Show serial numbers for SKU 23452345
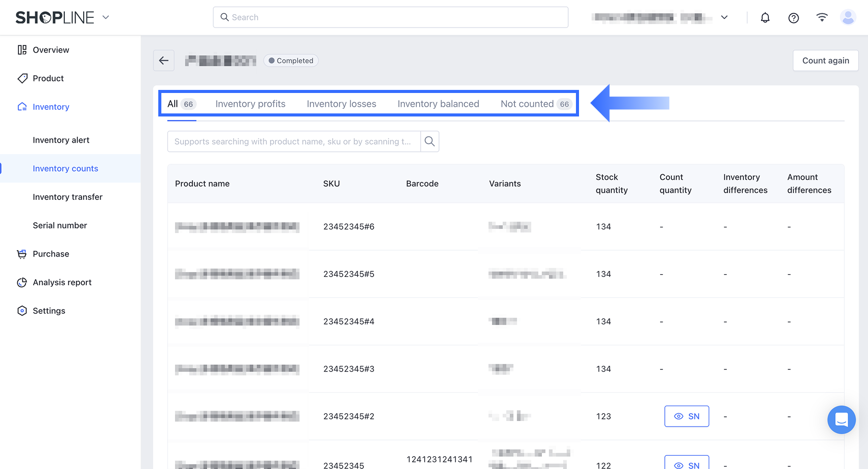 coord(686,464)
